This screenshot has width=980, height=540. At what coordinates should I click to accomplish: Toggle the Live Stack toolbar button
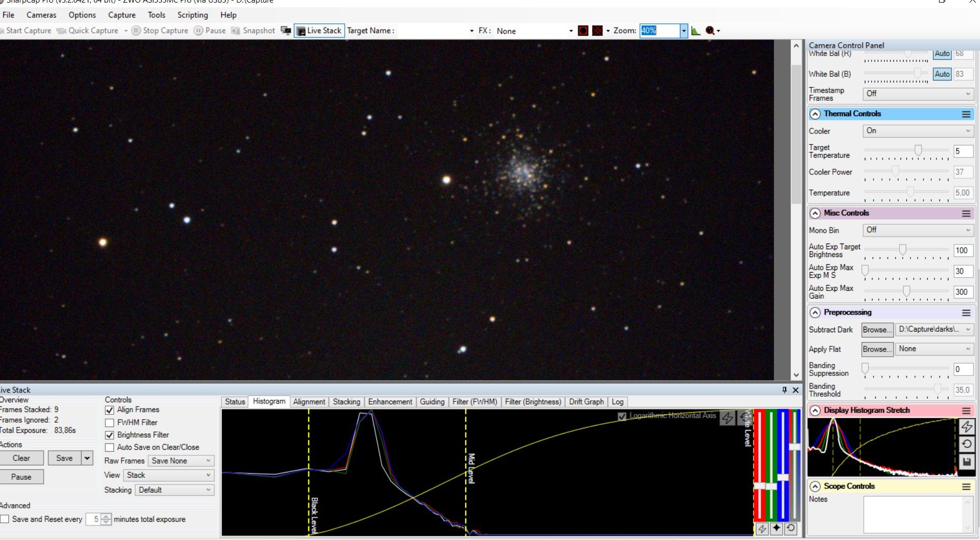click(x=319, y=31)
